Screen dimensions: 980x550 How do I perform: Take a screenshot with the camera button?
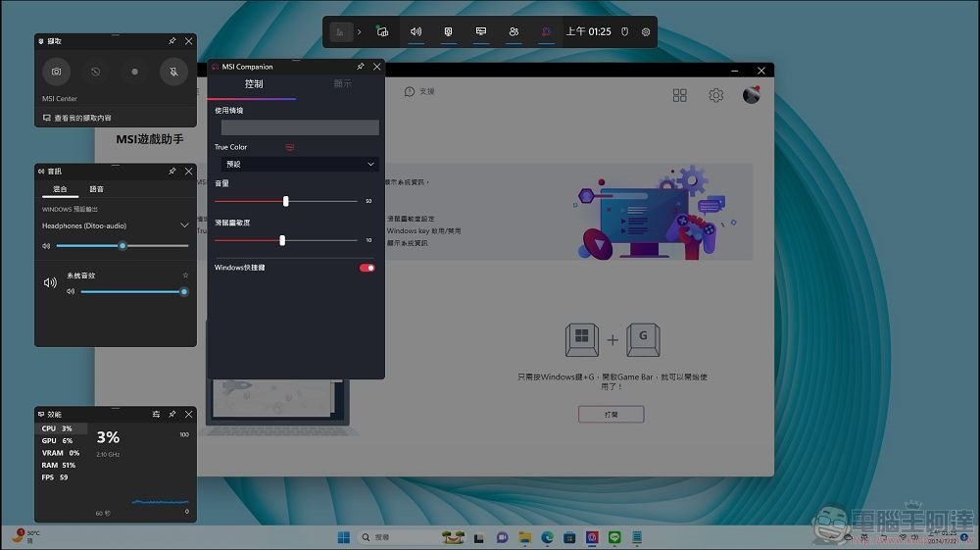point(56,72)
